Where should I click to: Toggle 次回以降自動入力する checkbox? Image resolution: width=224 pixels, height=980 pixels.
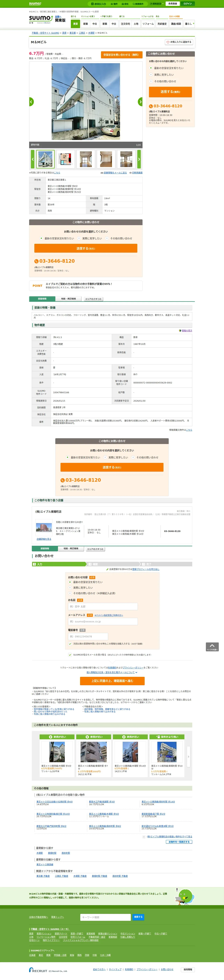(x=70, y=644)
